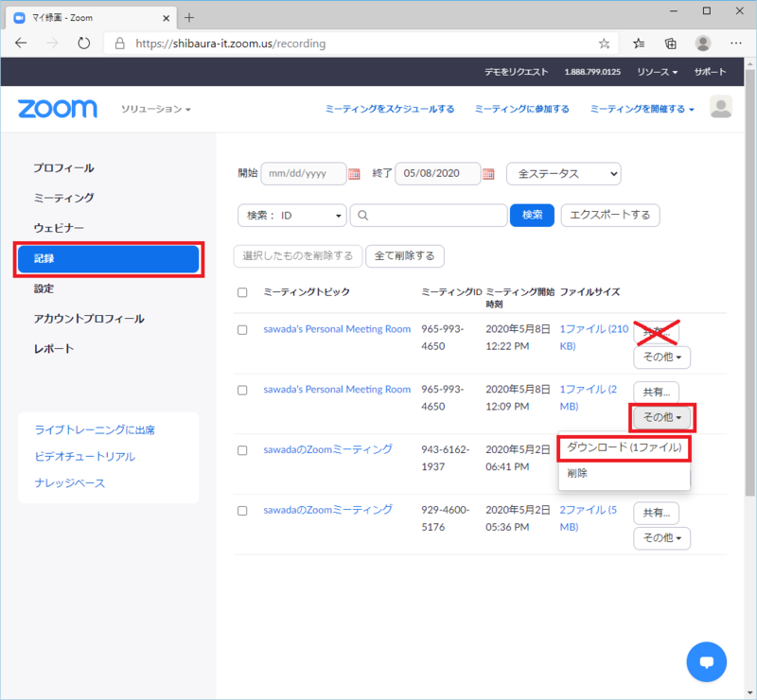
Task: Open レポート in the sidebar
Action: click(54, 348)
